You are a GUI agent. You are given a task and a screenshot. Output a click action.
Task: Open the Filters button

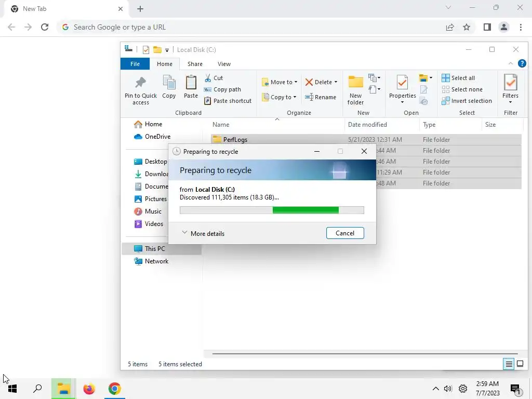coord(510,89)
